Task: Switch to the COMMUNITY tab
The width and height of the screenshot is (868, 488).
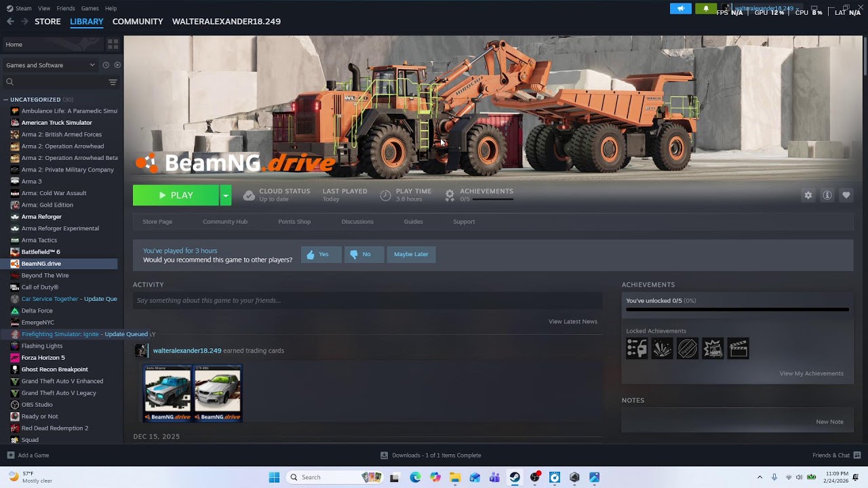Action: [138, 22]
